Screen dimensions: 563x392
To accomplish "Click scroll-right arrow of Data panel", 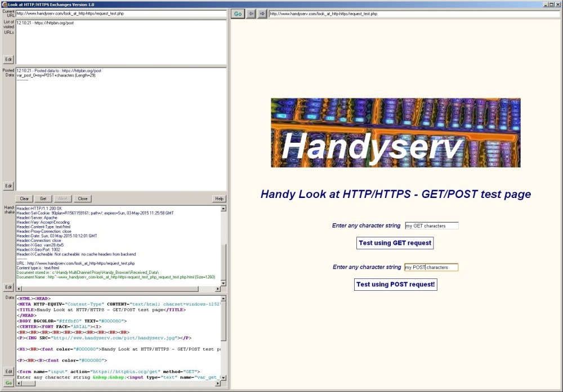I will (x=217, y=384).
